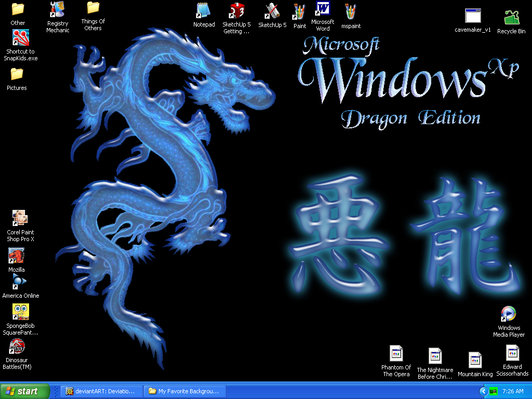Select cavemaker_v1 program icon
532x399 pixels.
(473, 16)
